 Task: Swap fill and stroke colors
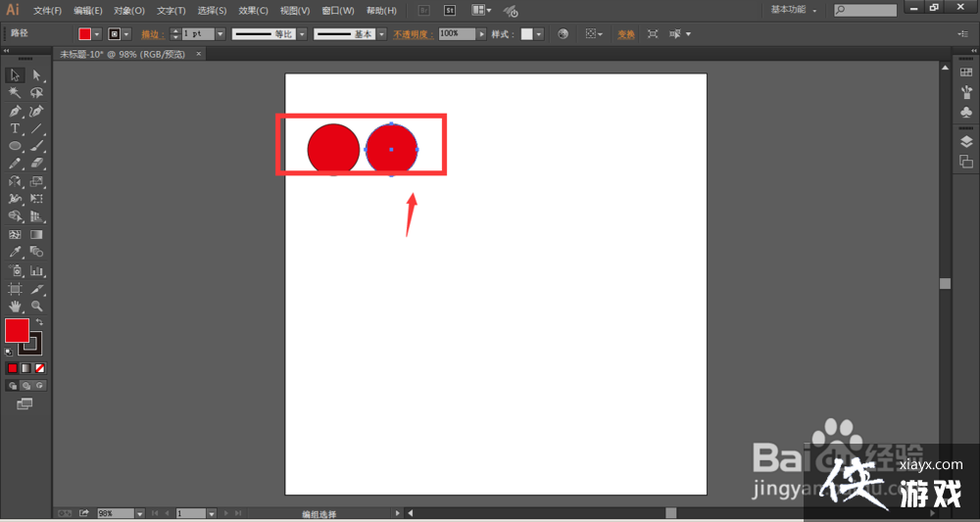click(39, 322)
